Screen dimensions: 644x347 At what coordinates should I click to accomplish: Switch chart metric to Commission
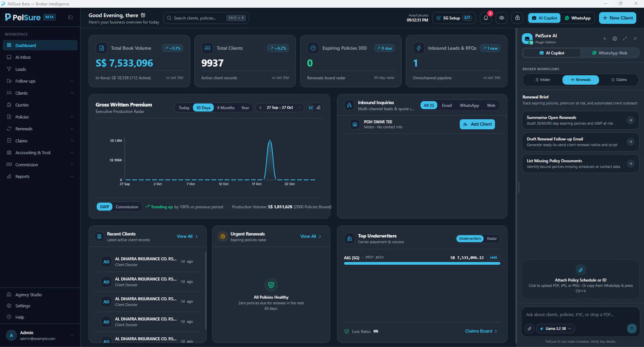coord(127,207)
